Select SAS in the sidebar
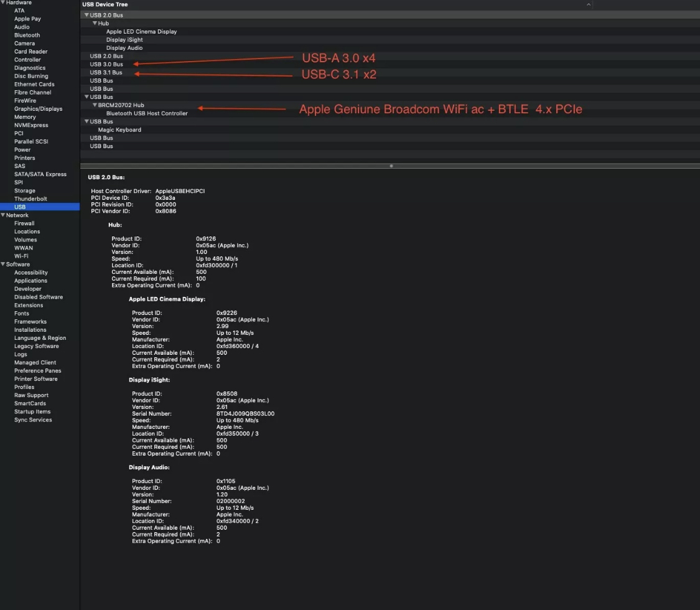 click(19, 166)
